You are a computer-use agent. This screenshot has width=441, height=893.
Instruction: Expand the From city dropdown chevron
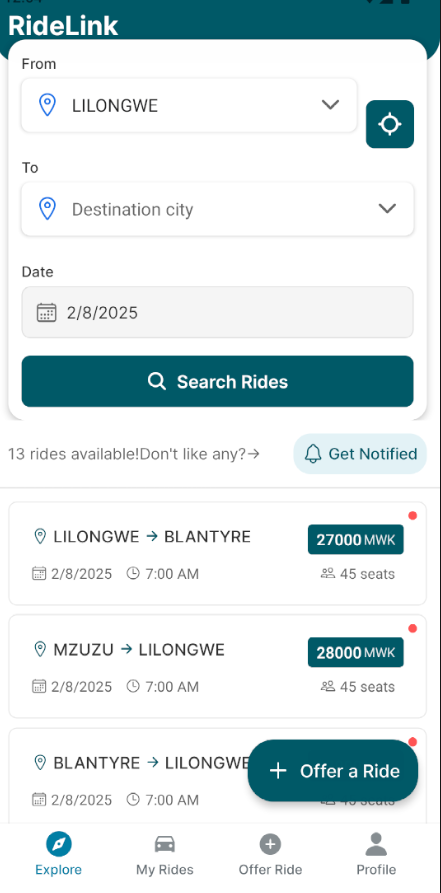click(330, 105)
